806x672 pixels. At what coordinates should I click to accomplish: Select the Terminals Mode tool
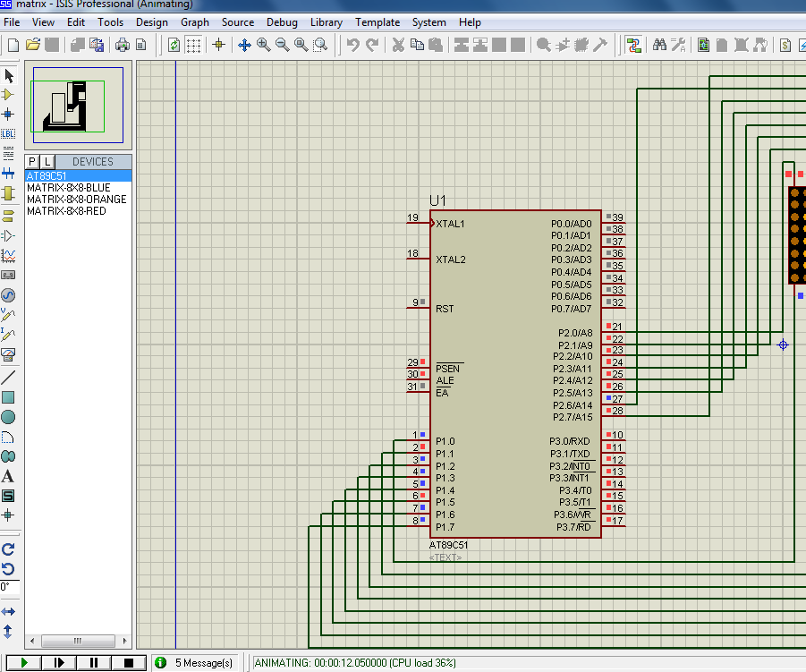(x=8, y=216)
